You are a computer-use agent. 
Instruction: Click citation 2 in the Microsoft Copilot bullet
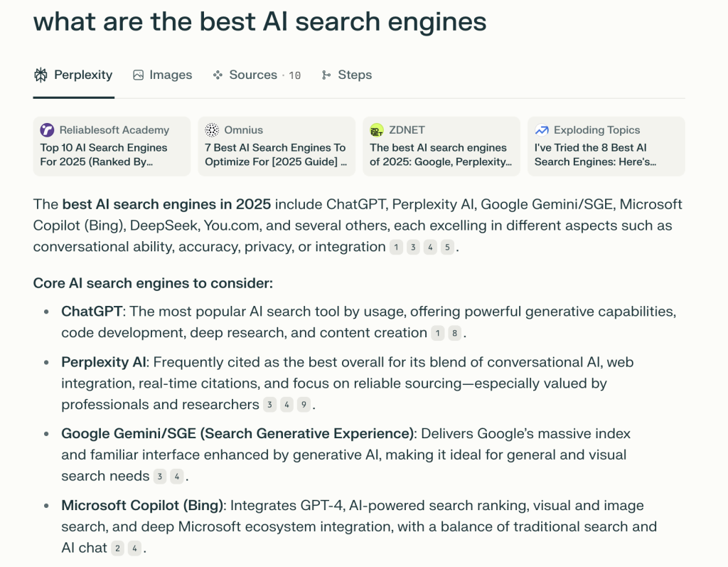tap(118, 549)
